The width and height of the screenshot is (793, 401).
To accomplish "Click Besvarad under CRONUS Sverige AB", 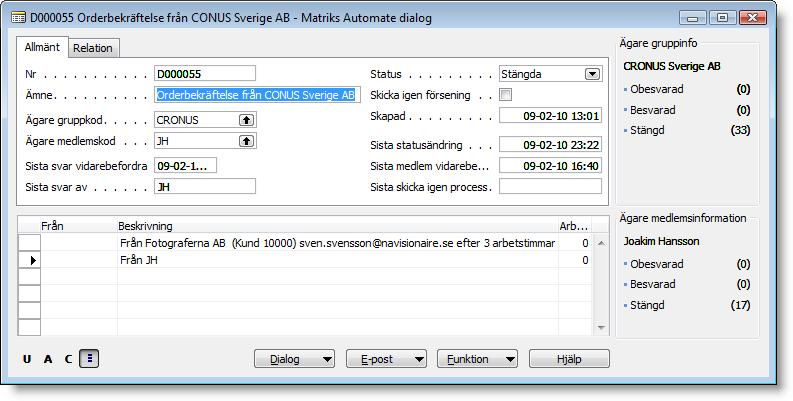I will [652, 110].
